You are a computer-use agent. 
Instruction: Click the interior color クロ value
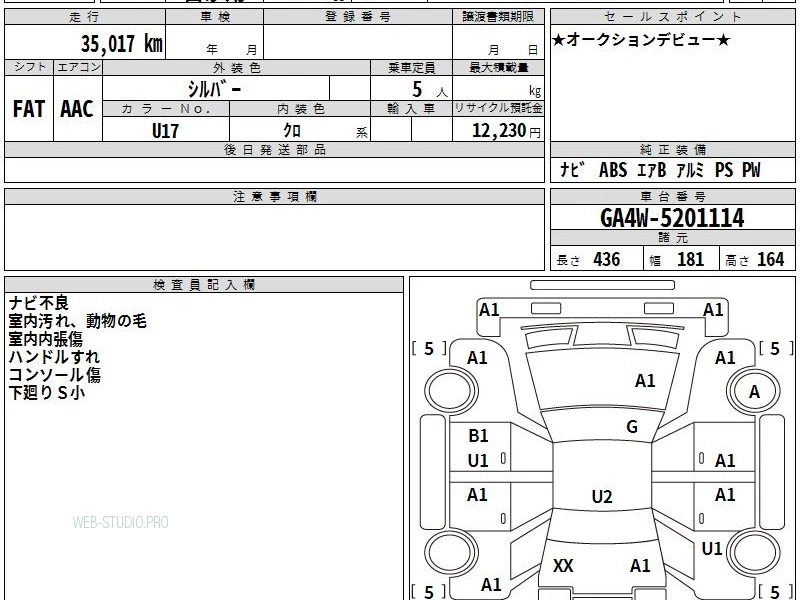coord(292,131)
